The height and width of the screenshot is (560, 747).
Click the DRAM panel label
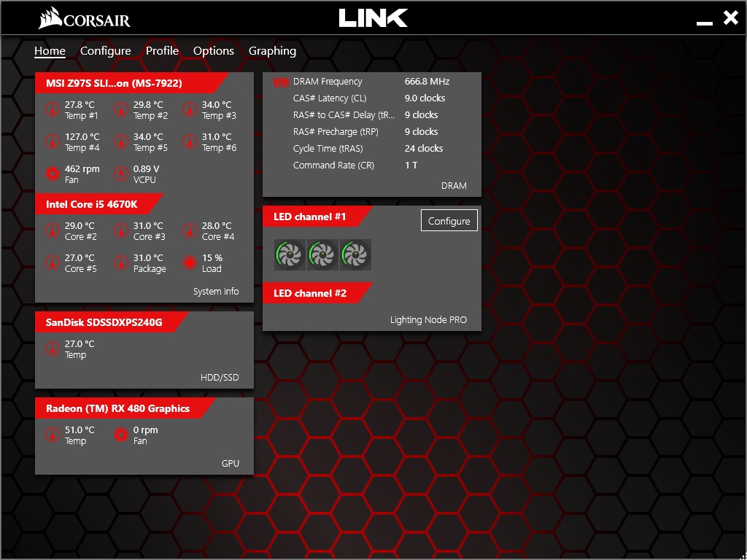454,186
